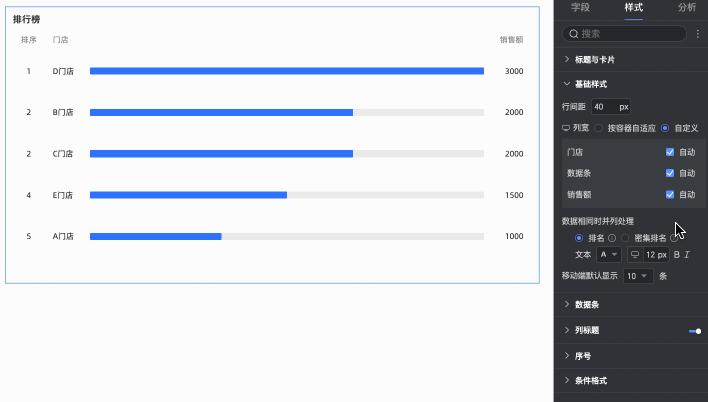Select 按容器自适应 column width option

(598, 128)
